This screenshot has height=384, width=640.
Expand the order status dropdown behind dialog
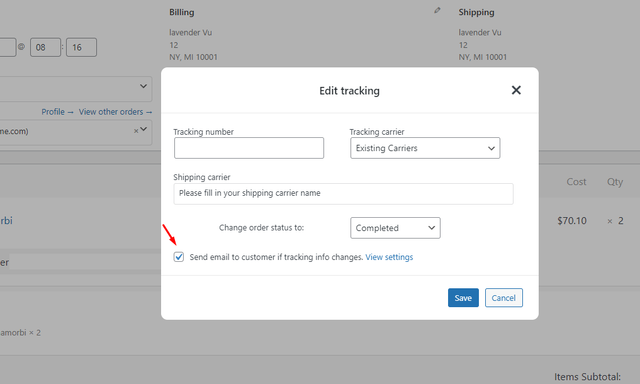tap(143, 86)
